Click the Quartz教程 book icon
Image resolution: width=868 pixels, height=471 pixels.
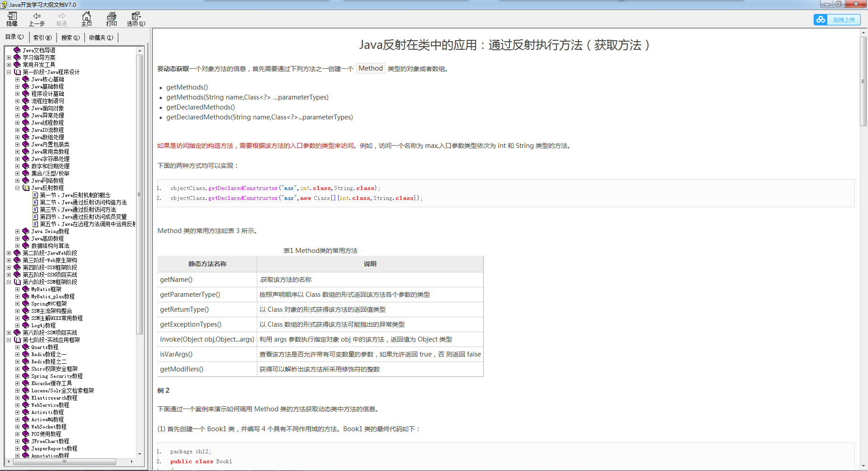26,347
